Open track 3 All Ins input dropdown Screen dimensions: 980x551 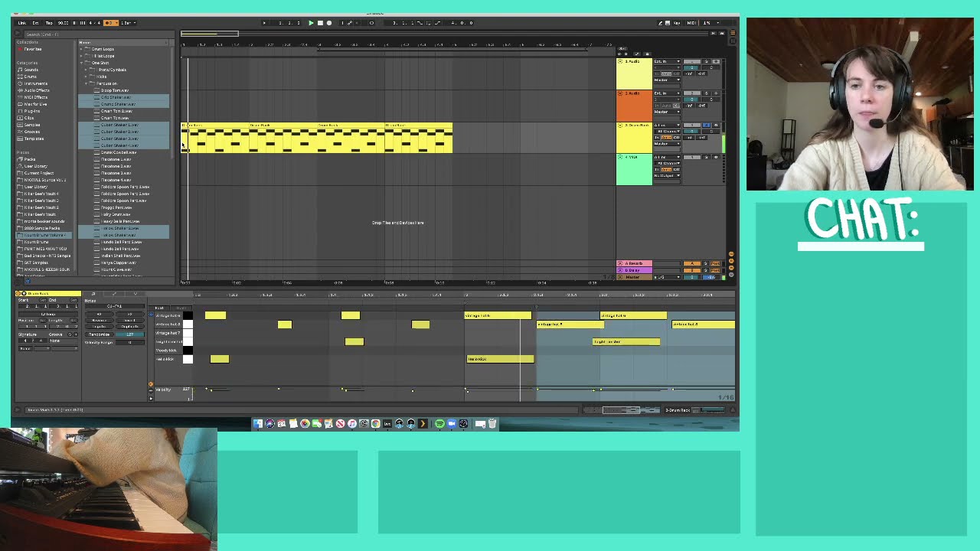click(667, 126)
